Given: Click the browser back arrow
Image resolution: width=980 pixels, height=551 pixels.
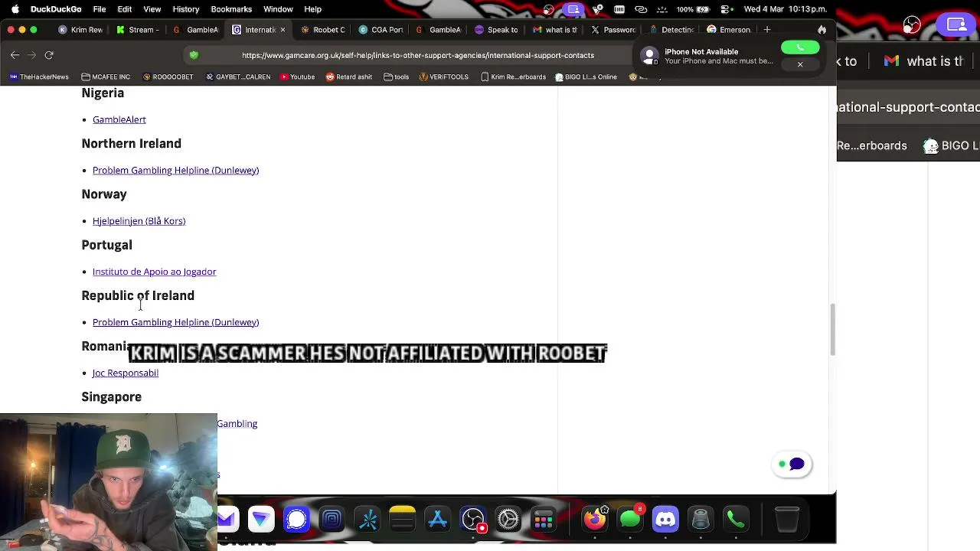Looking at the screenshot, I should pyautogui.click(x=15, y=55).
